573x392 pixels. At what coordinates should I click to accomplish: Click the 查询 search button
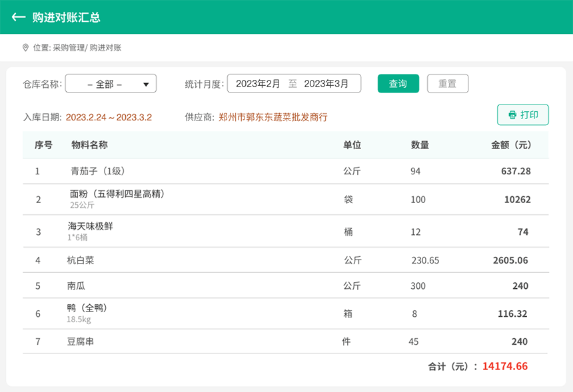click(x=398, y=84)
